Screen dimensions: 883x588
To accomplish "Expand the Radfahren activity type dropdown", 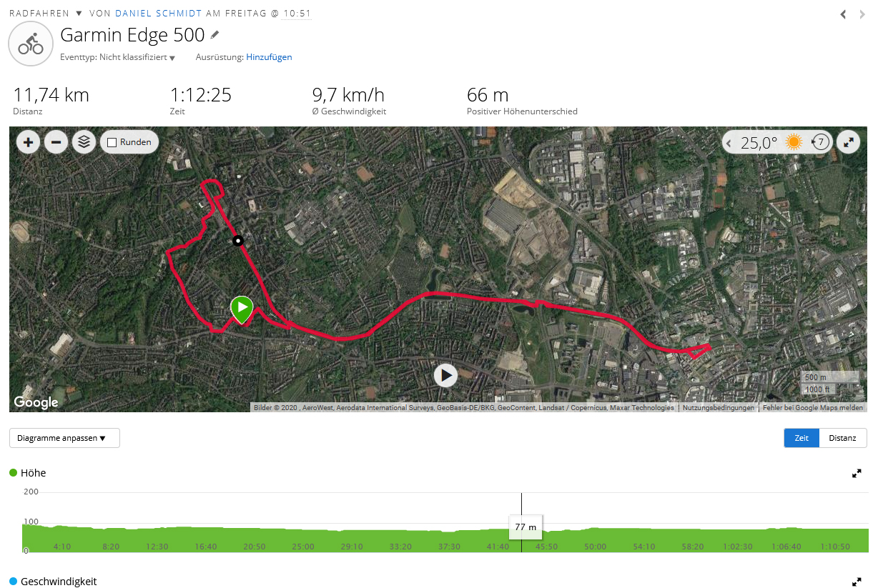I will tap(79, 14).
